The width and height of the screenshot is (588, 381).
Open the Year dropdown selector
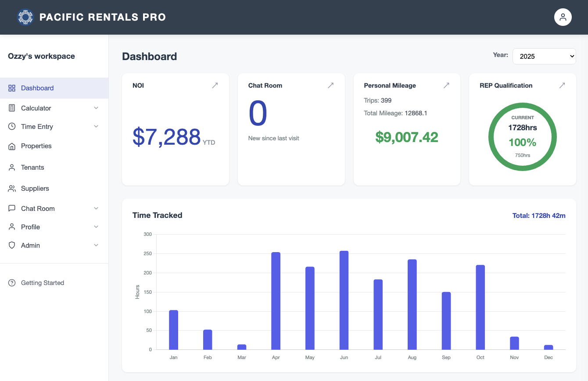(544, 56)
